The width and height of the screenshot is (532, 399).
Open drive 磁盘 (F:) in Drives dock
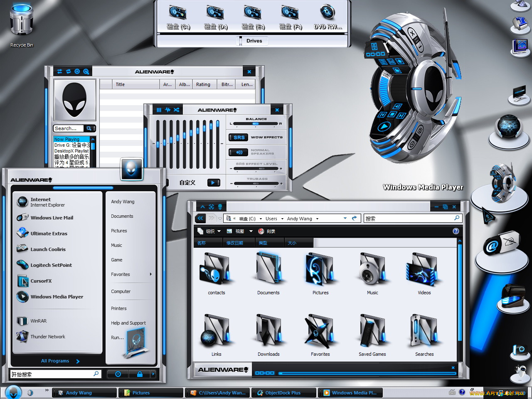[x=291, y=17]
